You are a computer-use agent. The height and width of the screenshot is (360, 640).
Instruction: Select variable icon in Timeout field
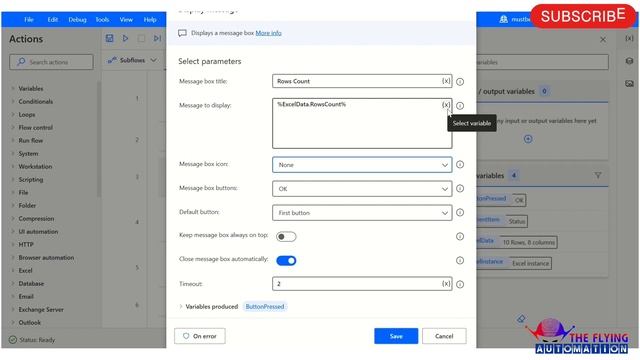point(446,284)
